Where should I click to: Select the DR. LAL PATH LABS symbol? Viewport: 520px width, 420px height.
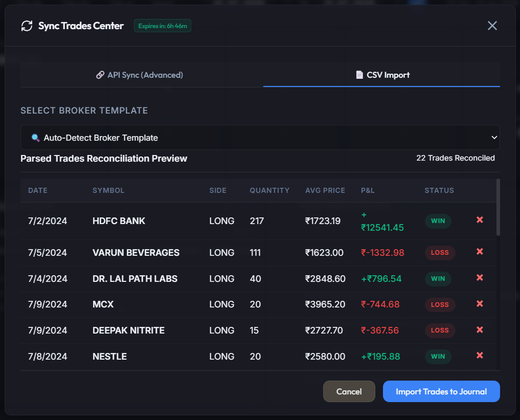pyautogui.click(x=135, y=279)
